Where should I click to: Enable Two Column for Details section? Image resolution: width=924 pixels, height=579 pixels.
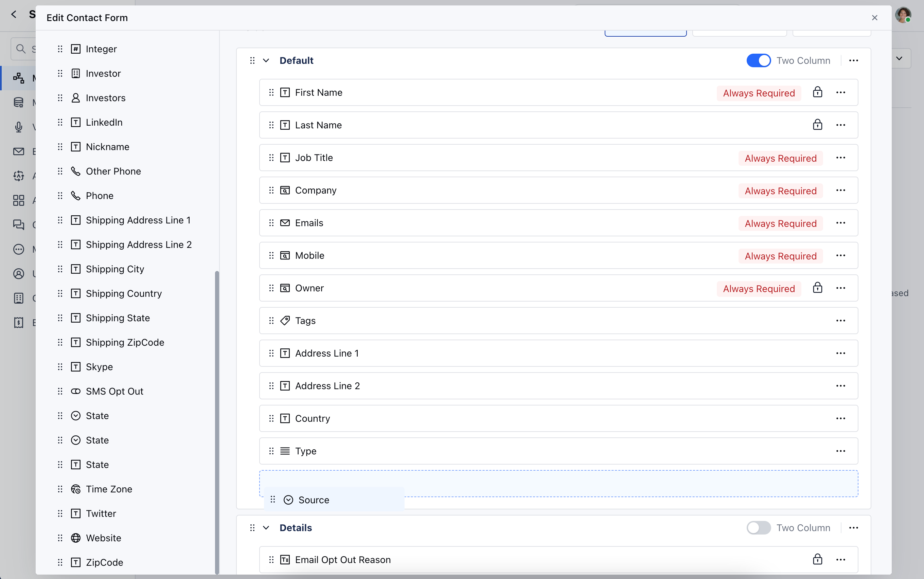tap(759, 528)
